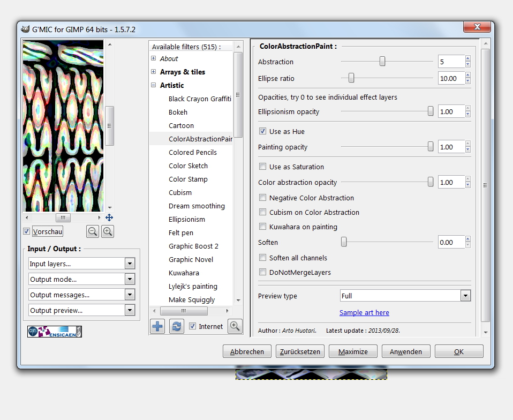Click the filter preview thumbnail
The image size is (513, 420).
coord(63,126)
